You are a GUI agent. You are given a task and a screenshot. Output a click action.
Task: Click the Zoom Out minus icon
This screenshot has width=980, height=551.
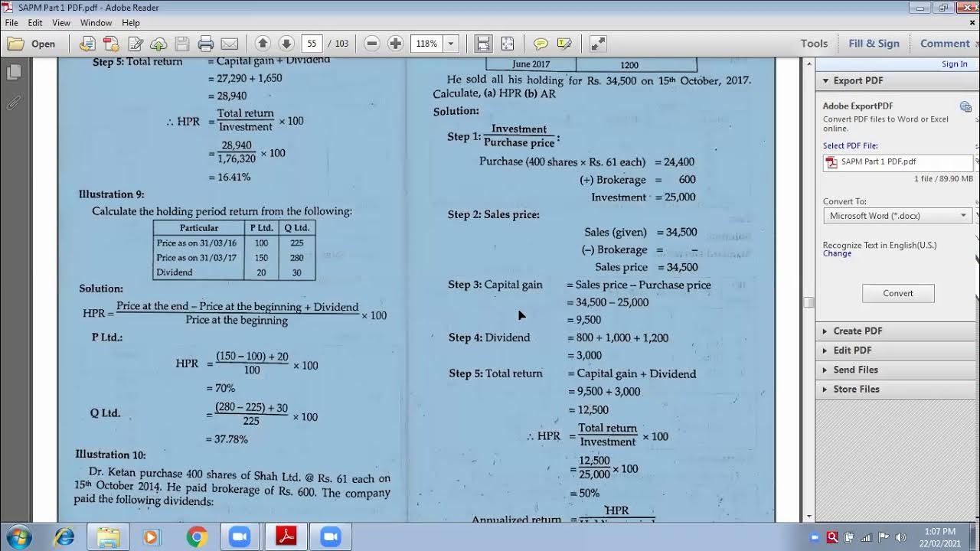(372, 44)
